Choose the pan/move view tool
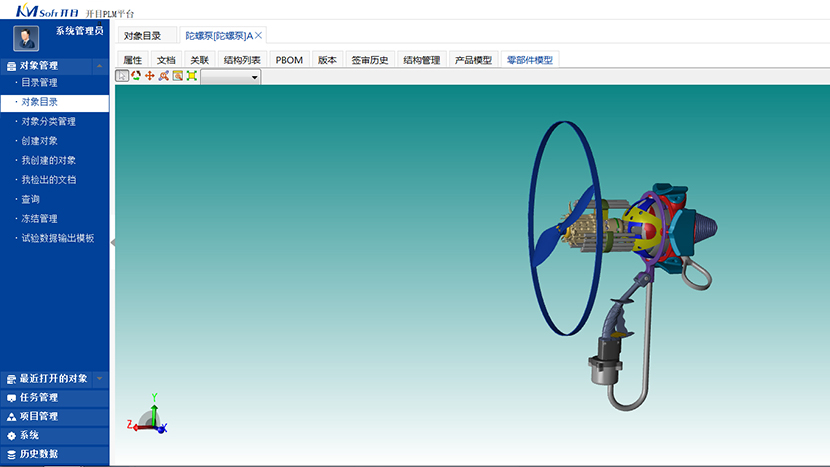Screen dimensions: 830x467 pyautogui.click(x=150, y=76)
